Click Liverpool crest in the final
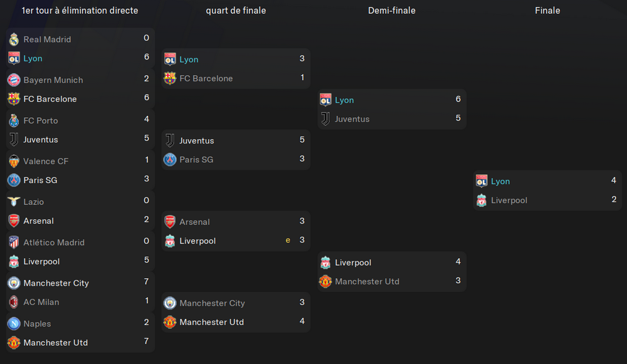This screenshot has height=364, width=627. (x=482, y=200)
